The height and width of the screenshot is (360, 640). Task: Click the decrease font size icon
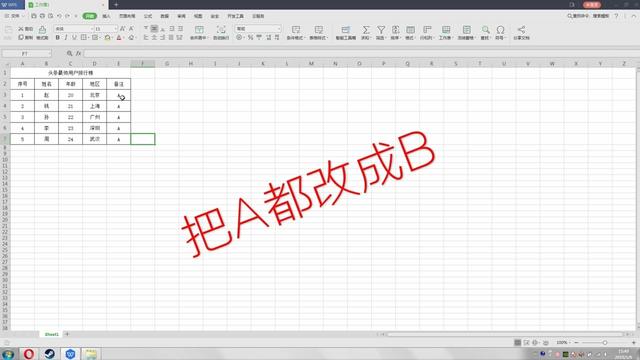click(131, 29)
